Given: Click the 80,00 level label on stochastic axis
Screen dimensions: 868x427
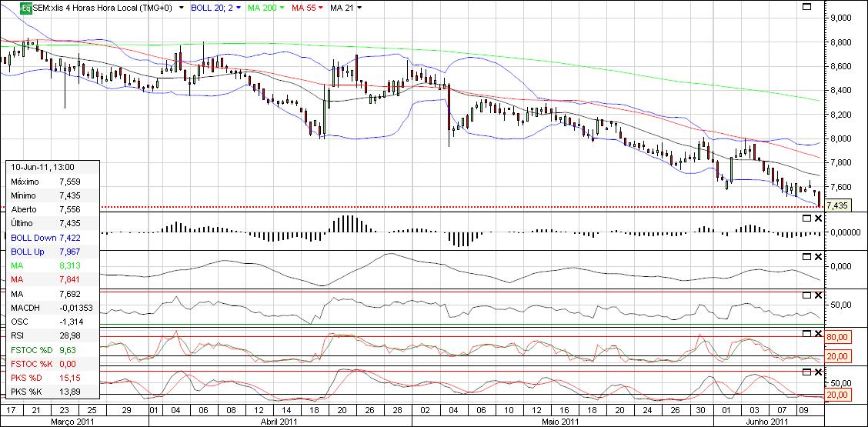Looking at the screenshot, I should coord(838,336).
